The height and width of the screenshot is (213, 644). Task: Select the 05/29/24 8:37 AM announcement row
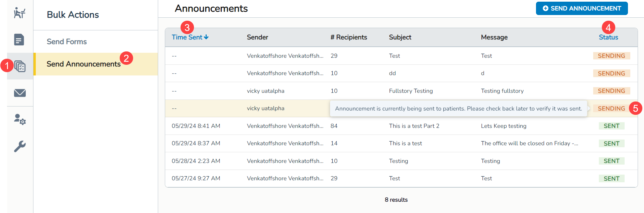coord(196,144)
